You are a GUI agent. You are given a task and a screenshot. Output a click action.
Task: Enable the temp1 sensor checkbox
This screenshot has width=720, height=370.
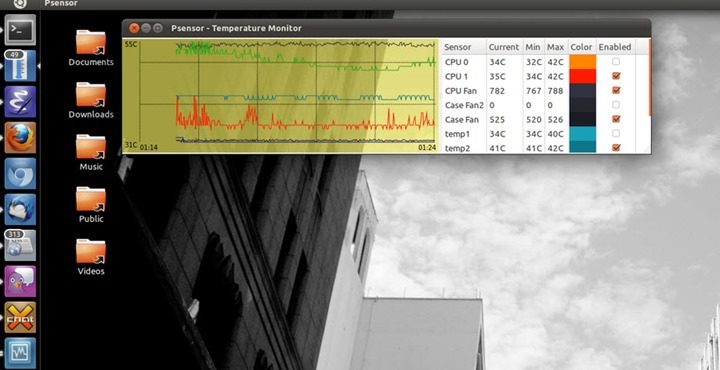click(x=616, y=134)
